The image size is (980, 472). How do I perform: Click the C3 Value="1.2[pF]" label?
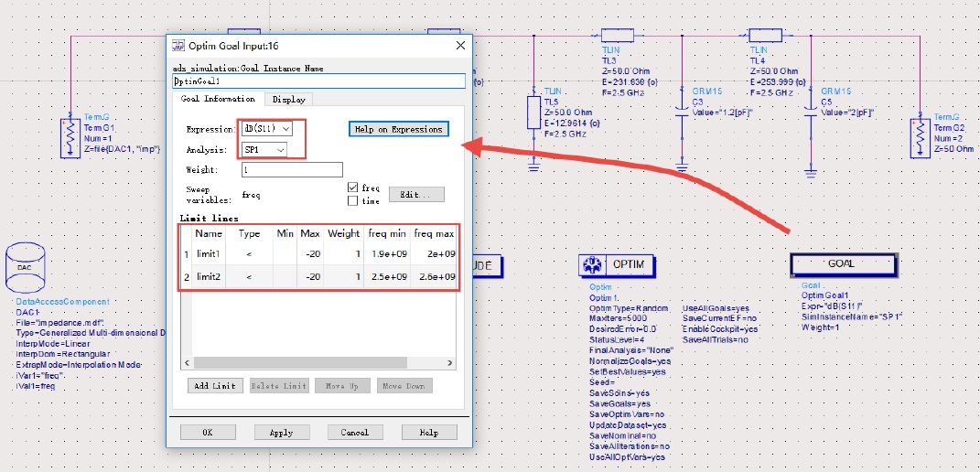[x=723, y=113]
